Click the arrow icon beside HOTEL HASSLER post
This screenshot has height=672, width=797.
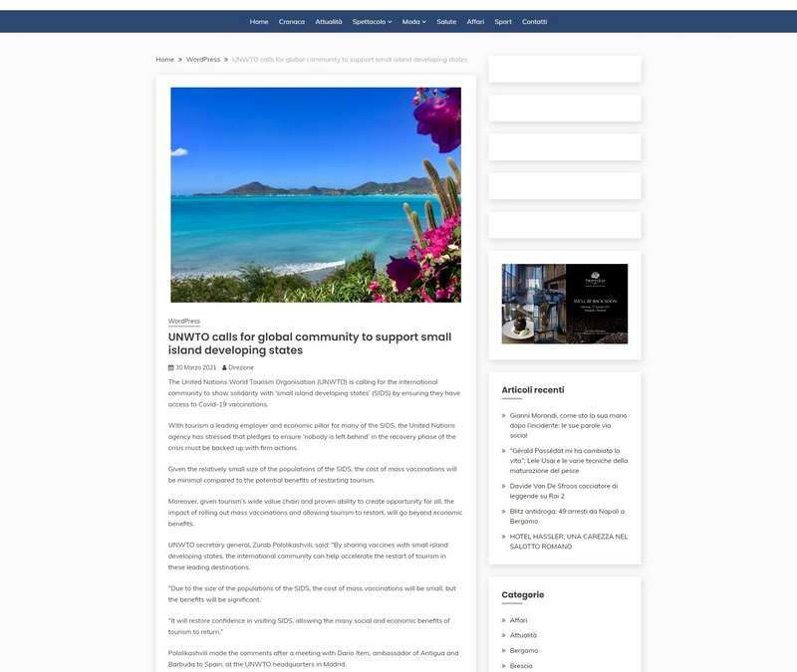tap(505, 535)
